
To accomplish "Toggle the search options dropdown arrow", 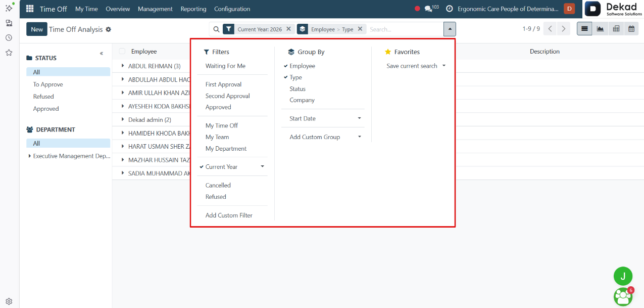I will pyautogui.click(x=450, y=29).
